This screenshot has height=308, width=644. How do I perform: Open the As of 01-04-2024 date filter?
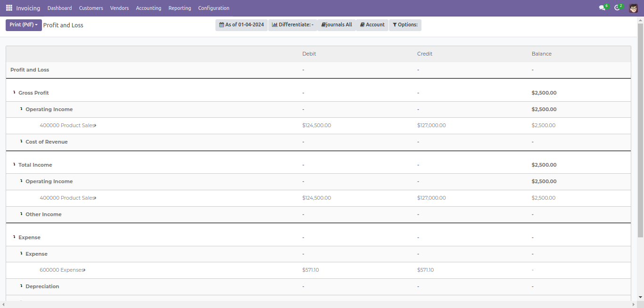tap(241, 25)
